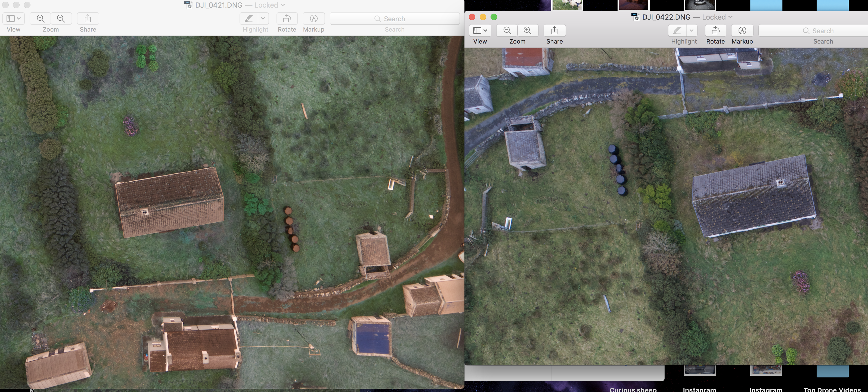Expand Highlight options arrow in DJI_0422.DNG window
Viewport: 868px width, 392px height.
point(692,30)
